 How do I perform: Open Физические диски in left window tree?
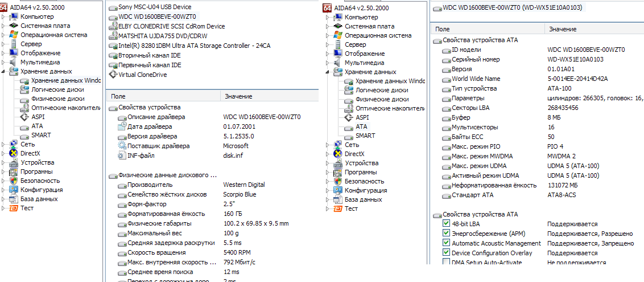pyautogui.click(x=57, y=99)
